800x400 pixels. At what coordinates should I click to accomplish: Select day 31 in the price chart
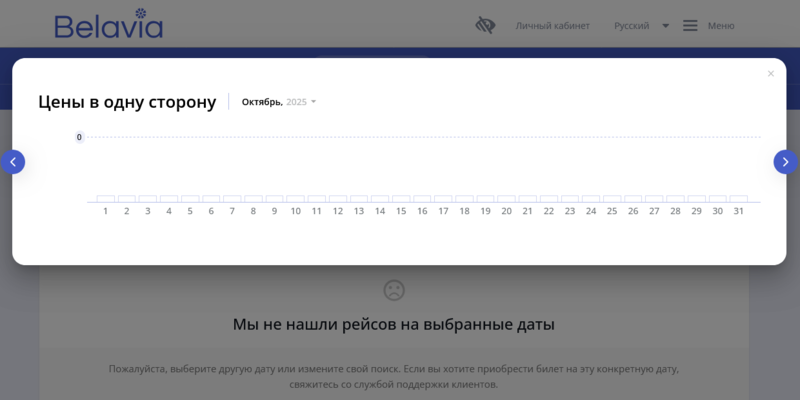coord(738,199)
